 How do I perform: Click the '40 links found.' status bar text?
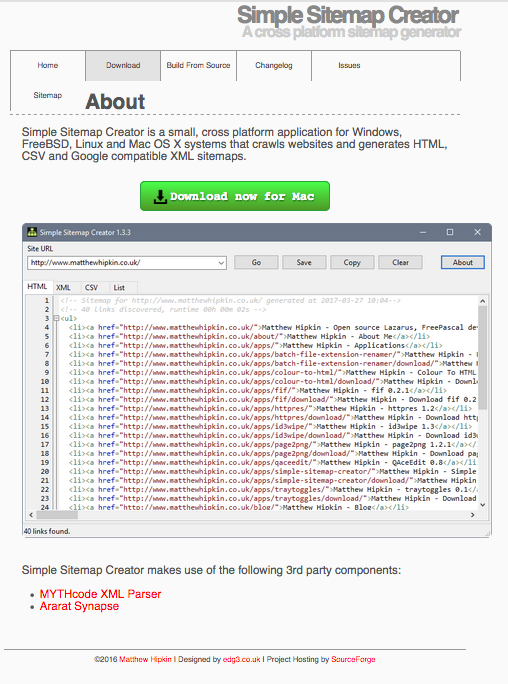(47, 531)
